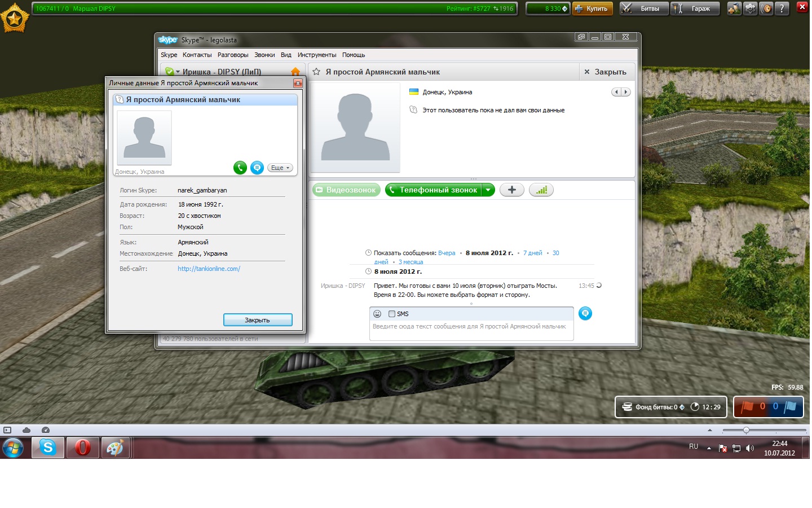Image resolution: width=812 pixels, height=508 pixels.
Task: Click the Windows Start button
Action: click(13, 449)
